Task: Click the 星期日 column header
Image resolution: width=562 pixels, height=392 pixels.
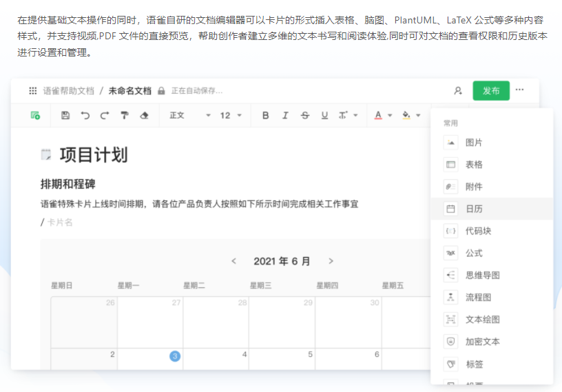Action: 62,285
